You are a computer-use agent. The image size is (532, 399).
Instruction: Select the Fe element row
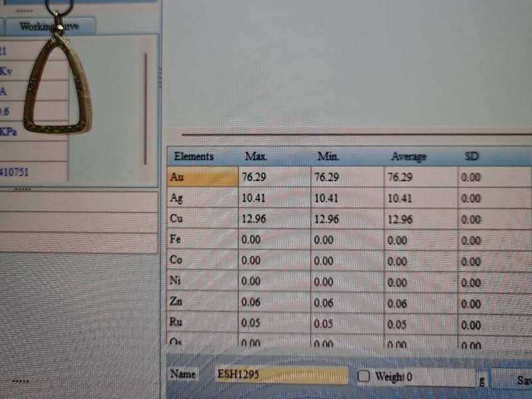pyautogui.click(x=201, y=240)
